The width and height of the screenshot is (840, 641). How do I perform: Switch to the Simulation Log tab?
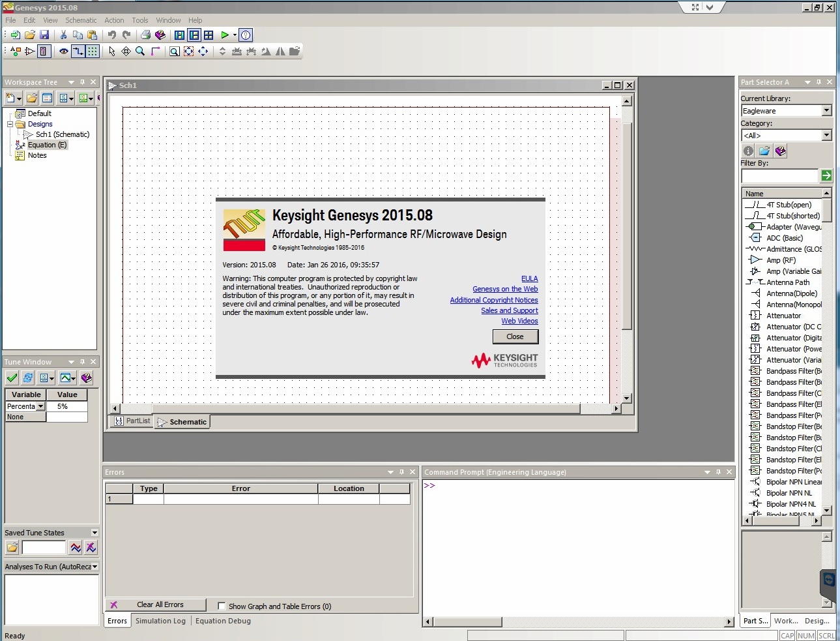pyautogui.click(x=160, y=621)
